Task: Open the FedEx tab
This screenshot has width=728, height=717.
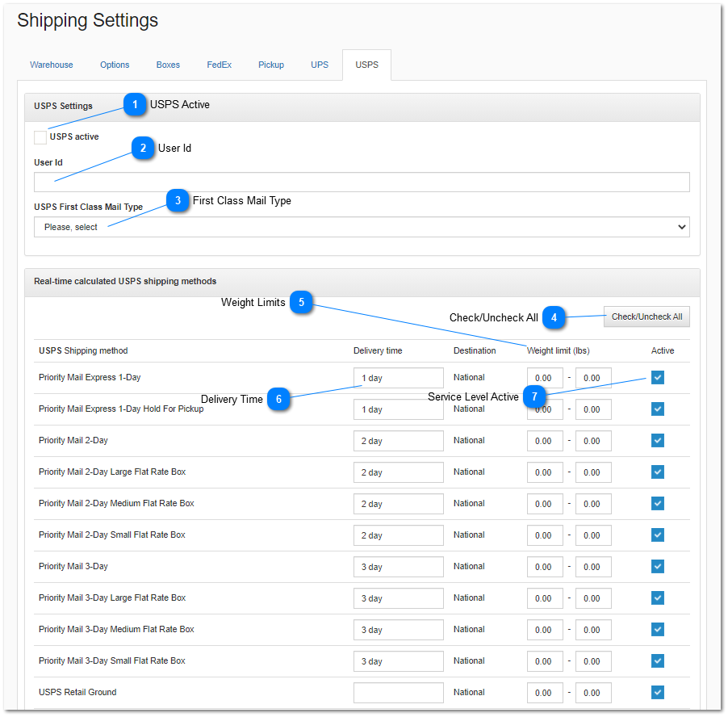Action: point(220,65)
